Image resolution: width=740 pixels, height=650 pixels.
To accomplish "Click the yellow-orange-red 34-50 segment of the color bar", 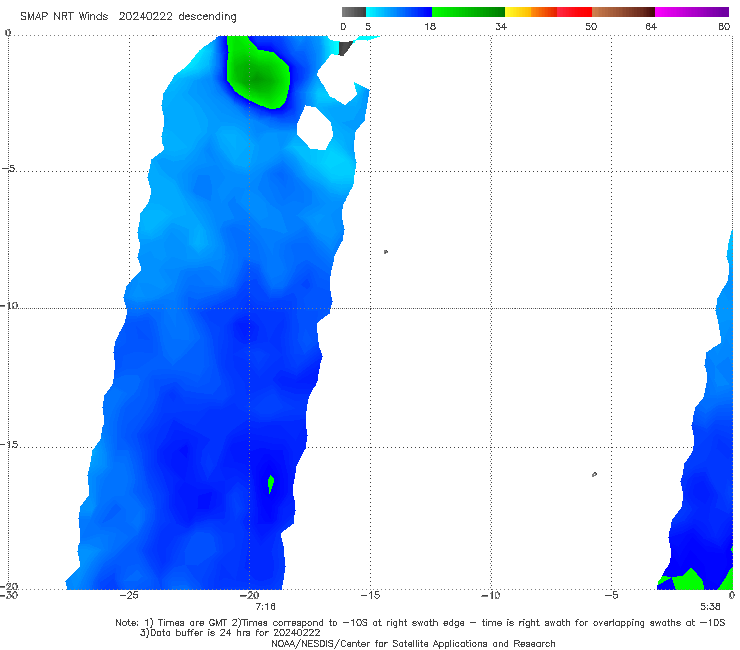I will click(x=548, y=12).
